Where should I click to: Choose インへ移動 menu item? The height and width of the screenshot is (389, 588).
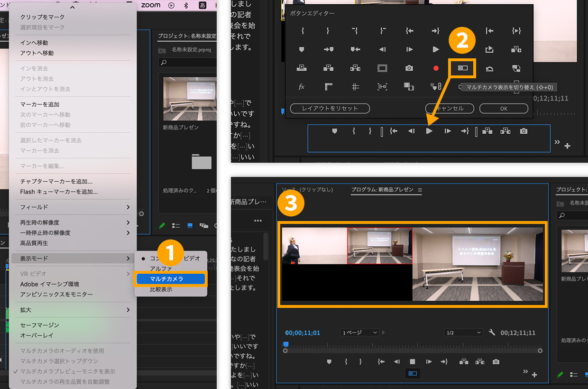pyautogui.click(x=73, y=43)
